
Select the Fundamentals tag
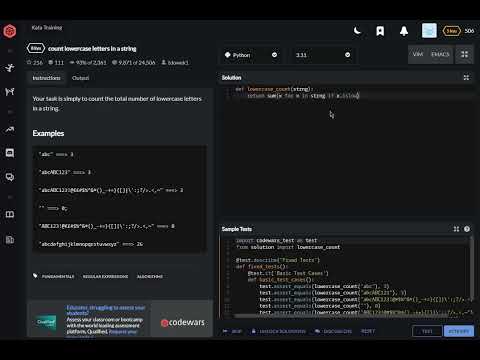click(58, 276)
